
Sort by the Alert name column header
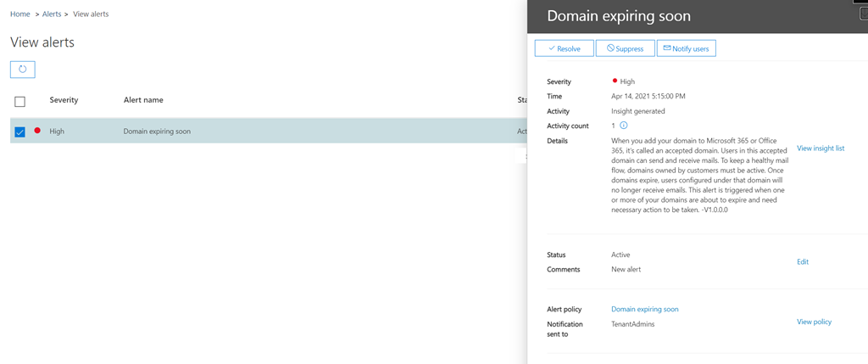[143, 100]
